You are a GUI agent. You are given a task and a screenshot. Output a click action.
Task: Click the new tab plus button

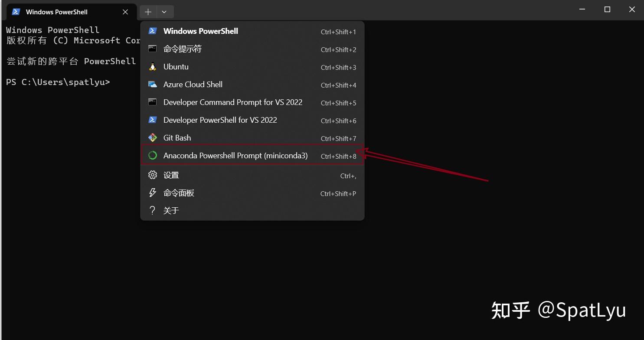[x=148, y=12]
